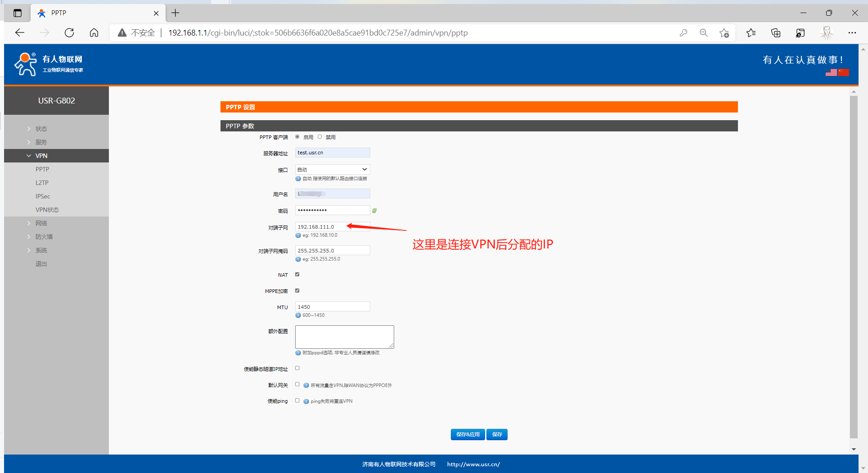Enable the ping checkbox
This screenshot has height=473, width=868.
pyautogui.click(x=297, y=401)
